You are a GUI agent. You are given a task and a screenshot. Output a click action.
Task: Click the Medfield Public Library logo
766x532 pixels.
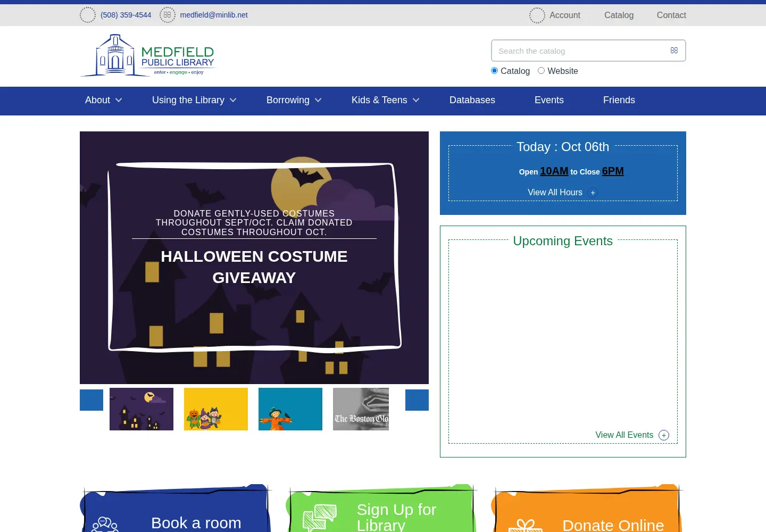147,55
